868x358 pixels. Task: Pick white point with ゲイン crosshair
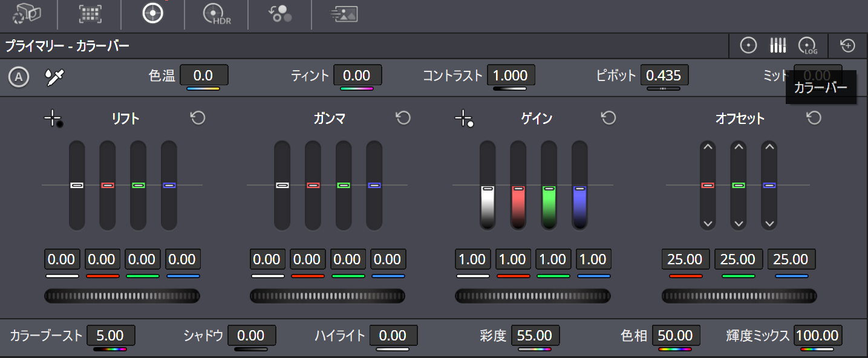[464, 119]
